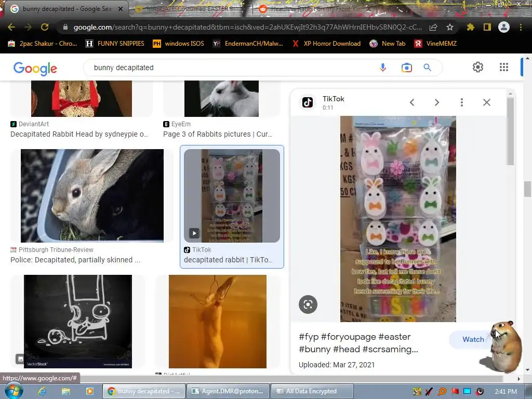Image resolution: width=532 pixels, height=399 pixels.
Task: Open the orange hanging rabbit image
Action: coord(218,321)
